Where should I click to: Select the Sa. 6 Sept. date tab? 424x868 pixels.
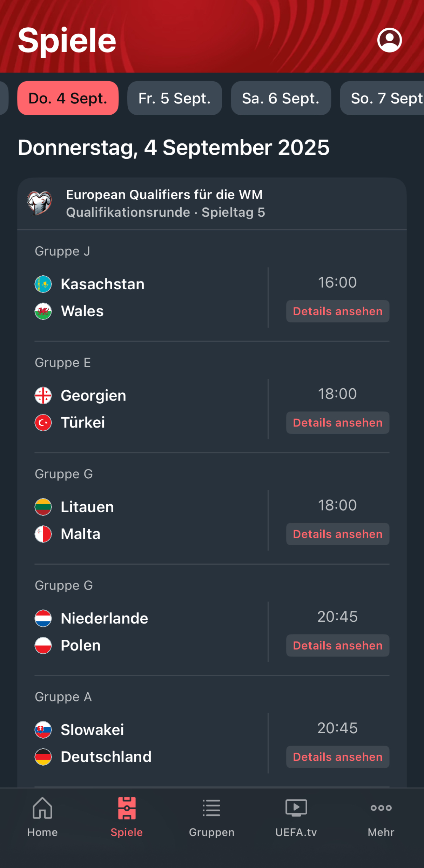281,98
